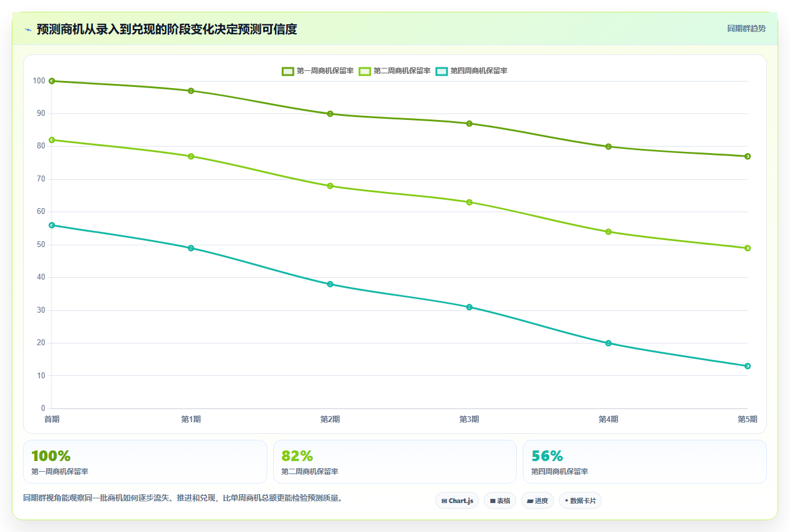
Task: Click 第四周 series point at 第4期 (20)
Action: 608,343
